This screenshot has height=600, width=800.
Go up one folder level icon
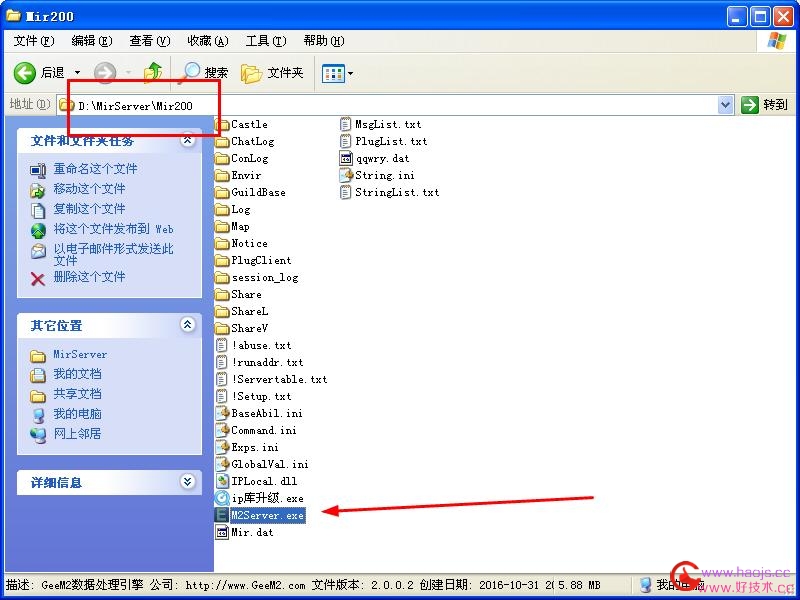(x=153, y=73)
